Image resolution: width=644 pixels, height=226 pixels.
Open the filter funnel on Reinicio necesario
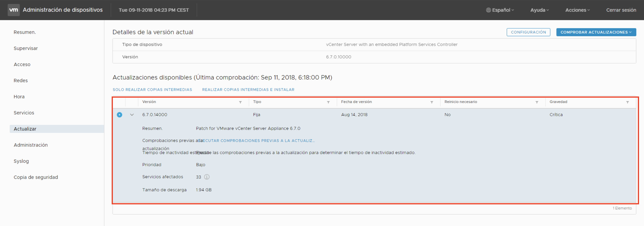click(x=537, y=102)
